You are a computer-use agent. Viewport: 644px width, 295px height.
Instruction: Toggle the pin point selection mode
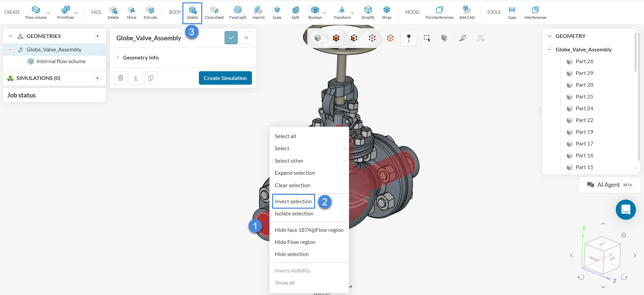pyautogui.click(x=409, y=38)
